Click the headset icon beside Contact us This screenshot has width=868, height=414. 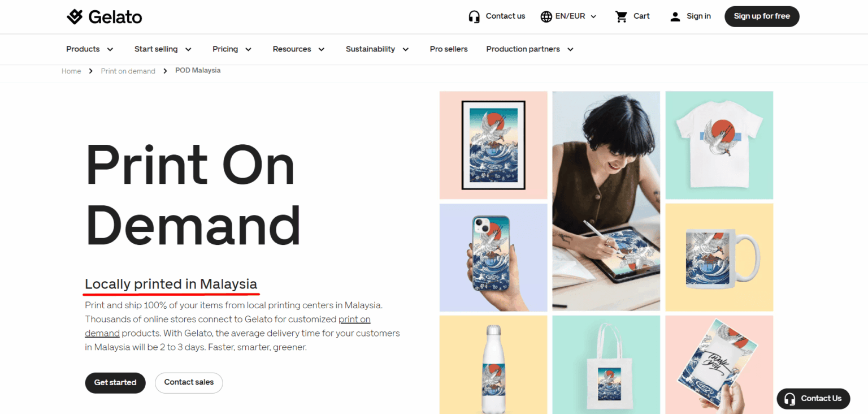474,16
